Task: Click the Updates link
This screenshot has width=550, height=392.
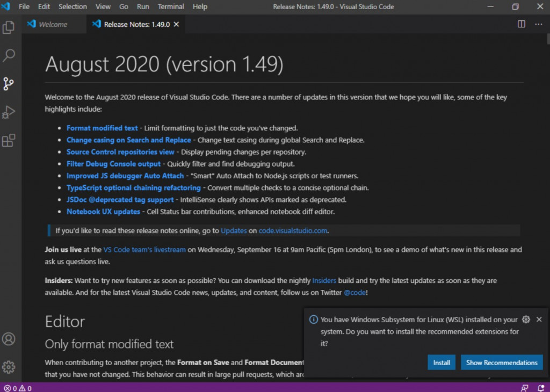Action: (234, 231)
